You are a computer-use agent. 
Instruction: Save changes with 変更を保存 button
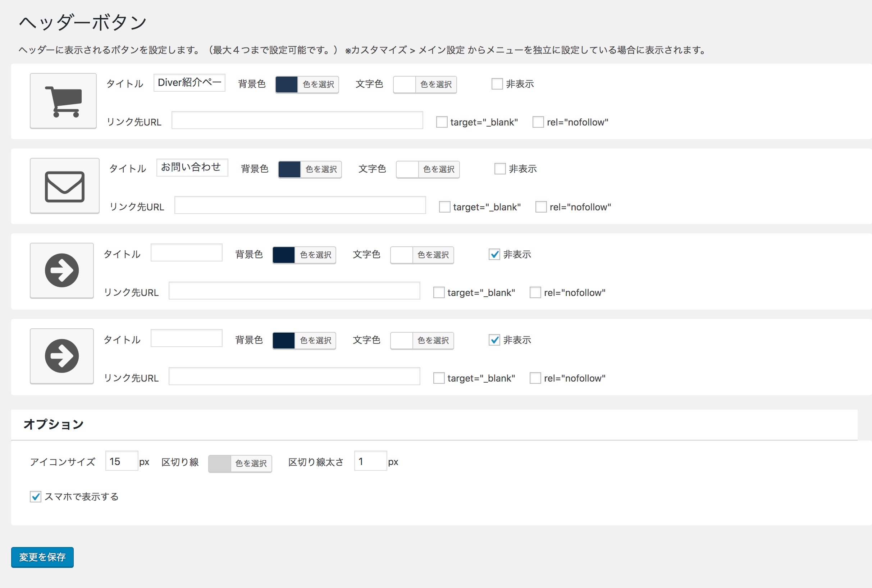point(42,557)
